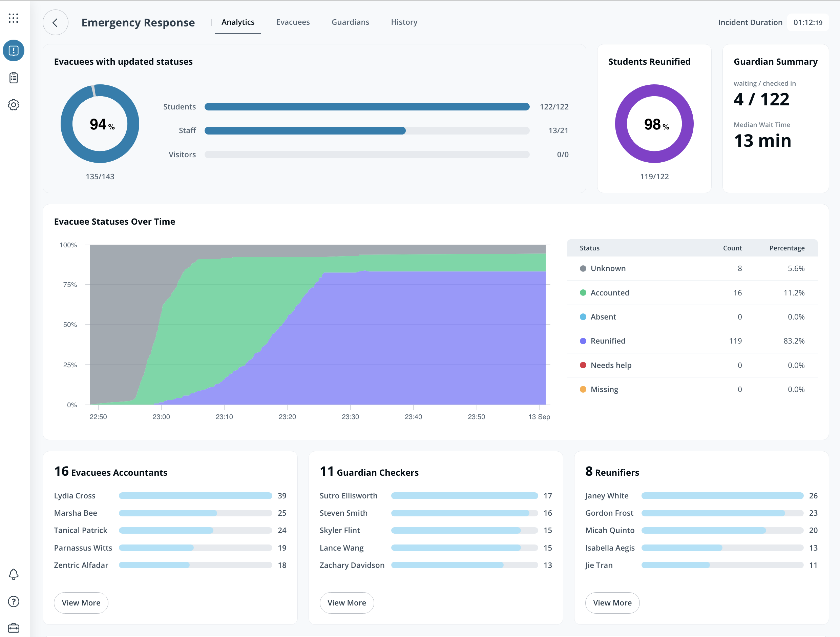
Task: Click the Staff progress bar
Action: (x=366, y=131)
